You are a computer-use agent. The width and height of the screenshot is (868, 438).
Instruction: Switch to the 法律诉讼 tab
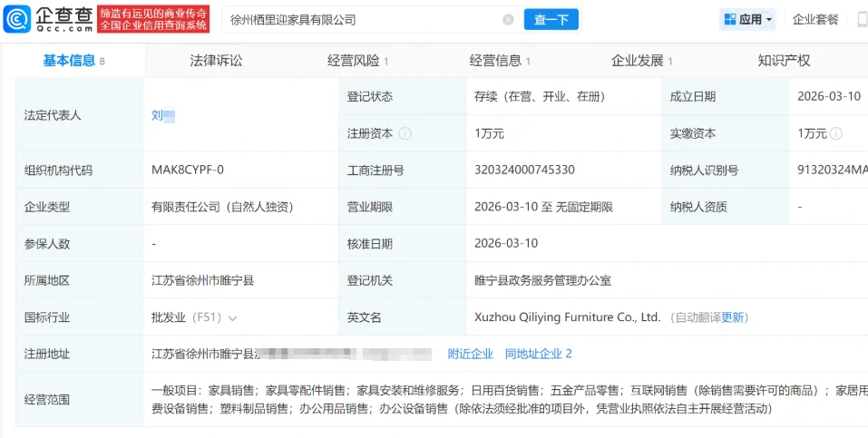[x=216, y=61]
